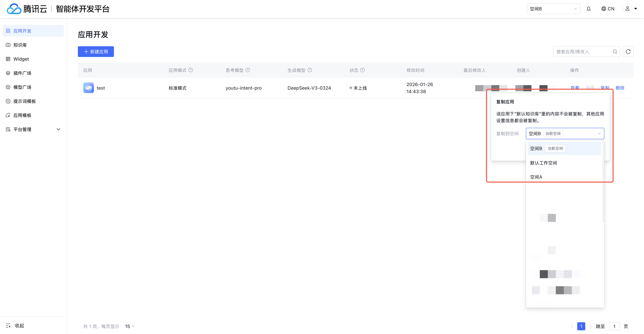Click the help icon beside 思考模型
Screen dimensions: 644x334
[x=248, y=70]
